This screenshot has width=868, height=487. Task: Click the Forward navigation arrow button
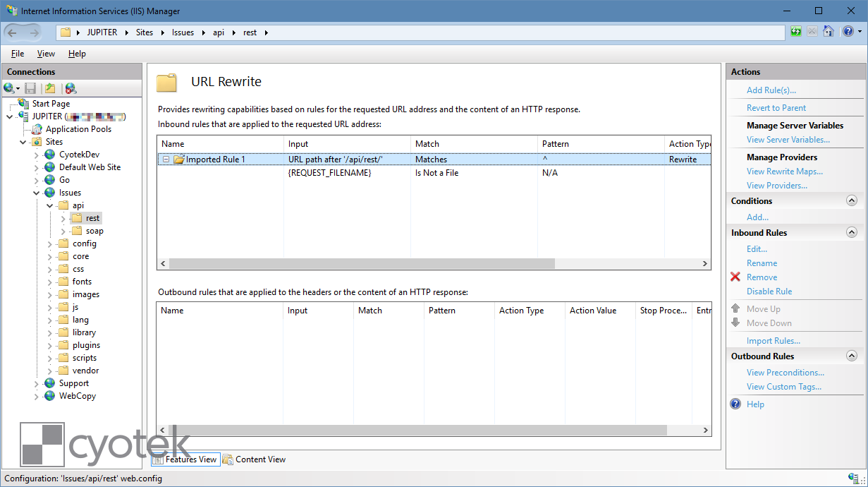[x=34, y=32]
